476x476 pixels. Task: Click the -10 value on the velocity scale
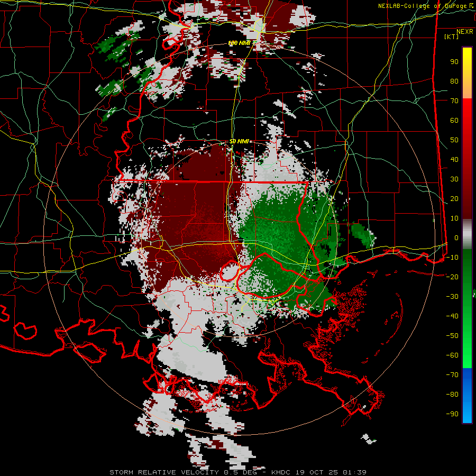coord(452,258)
